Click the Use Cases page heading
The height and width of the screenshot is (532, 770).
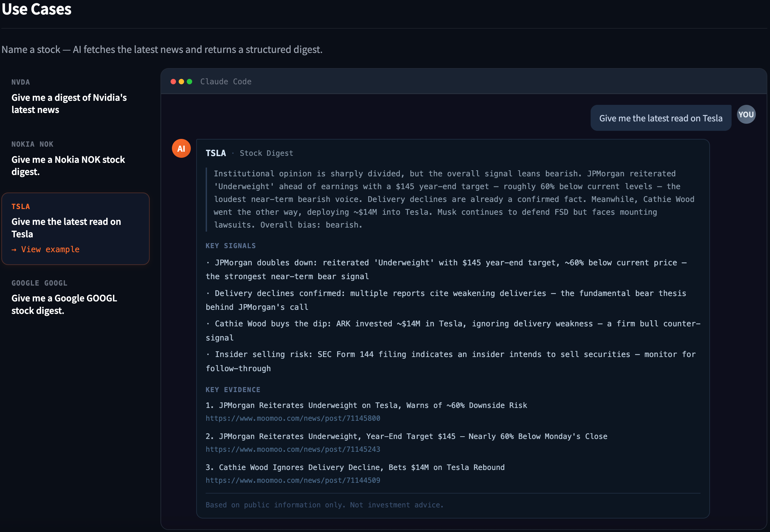coord(36,9)
